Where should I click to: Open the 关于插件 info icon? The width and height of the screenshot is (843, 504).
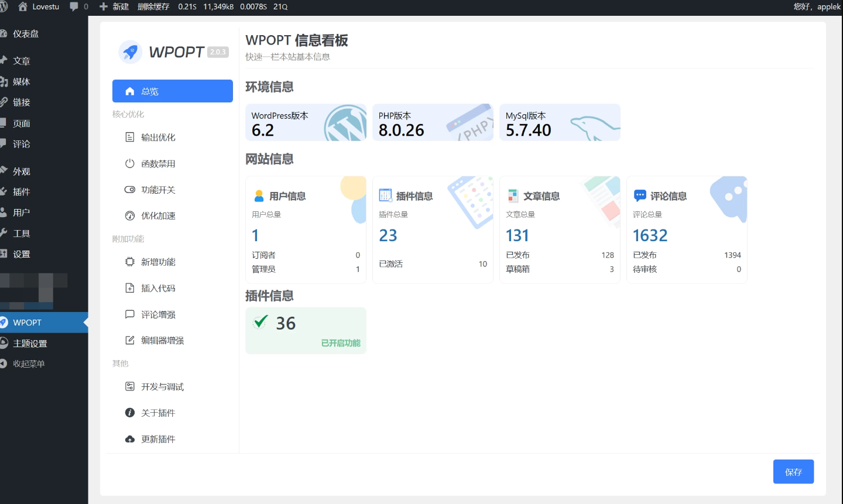point(130,413)
